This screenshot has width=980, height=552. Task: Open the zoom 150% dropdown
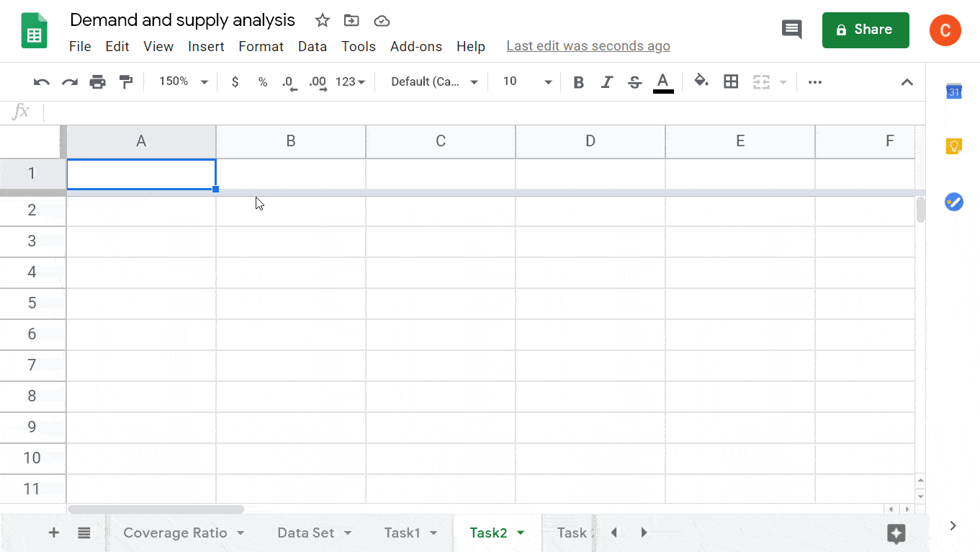tap(184, 82)
